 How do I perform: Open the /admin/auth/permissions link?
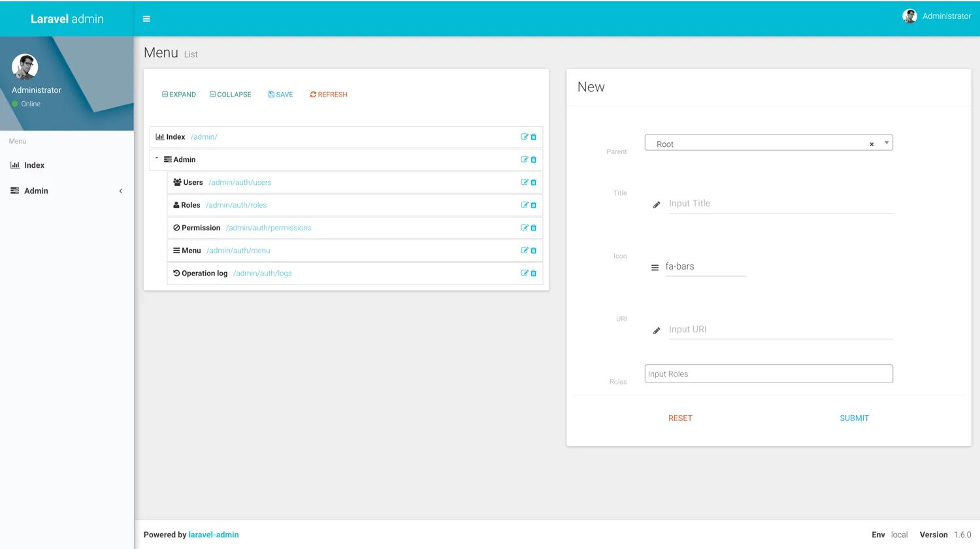pyautogui.click(x=269, y=228)
